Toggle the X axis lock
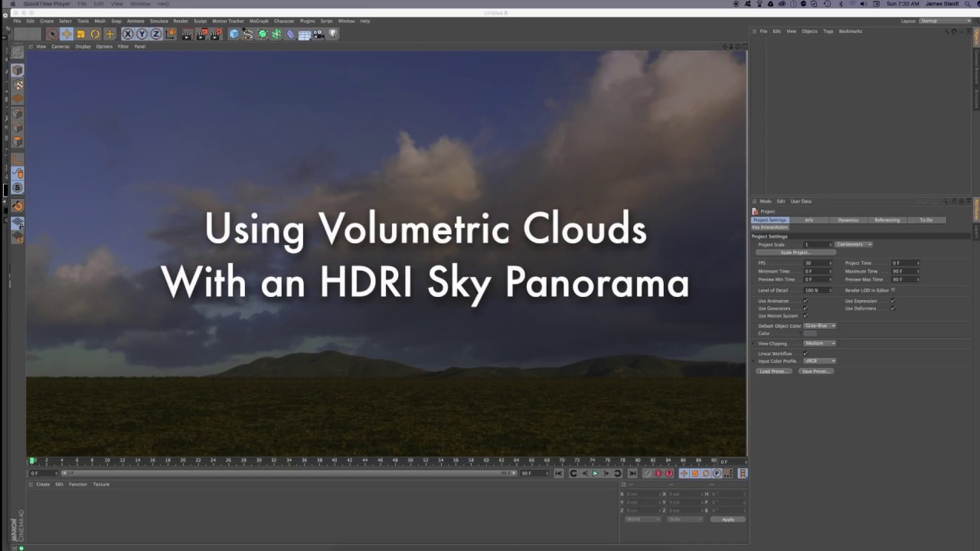 [128, 34]
